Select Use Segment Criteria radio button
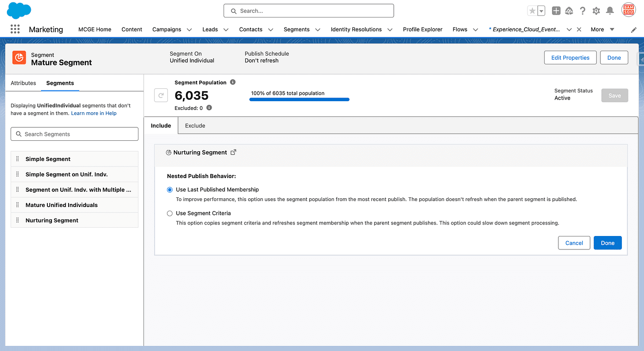 pos(170,213)
